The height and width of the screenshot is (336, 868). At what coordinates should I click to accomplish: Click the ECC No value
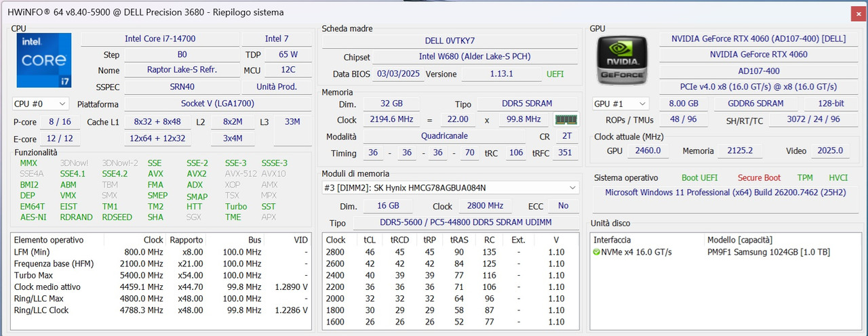pos(564,206)
